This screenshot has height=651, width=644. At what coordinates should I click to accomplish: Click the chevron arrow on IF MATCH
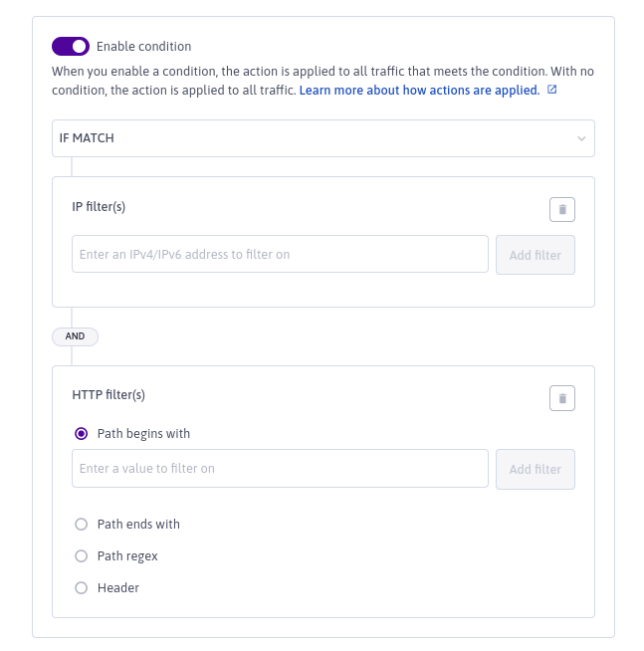tap(581, 138)
